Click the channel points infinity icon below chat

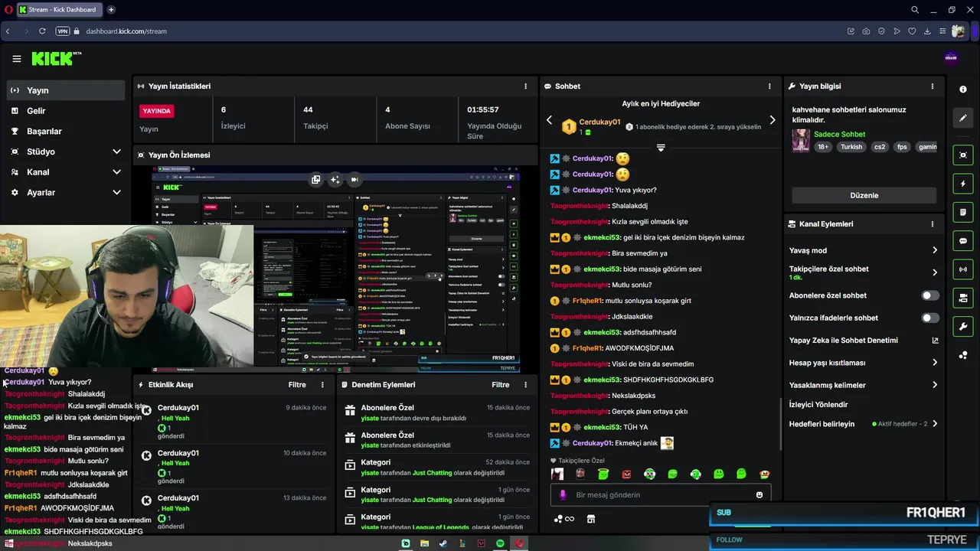(564, 519)
